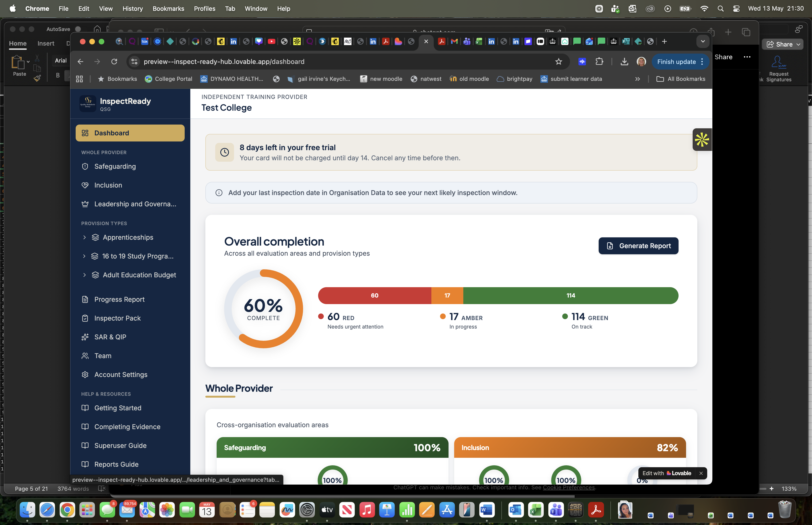Click the Finish update button

coord(676,62)
